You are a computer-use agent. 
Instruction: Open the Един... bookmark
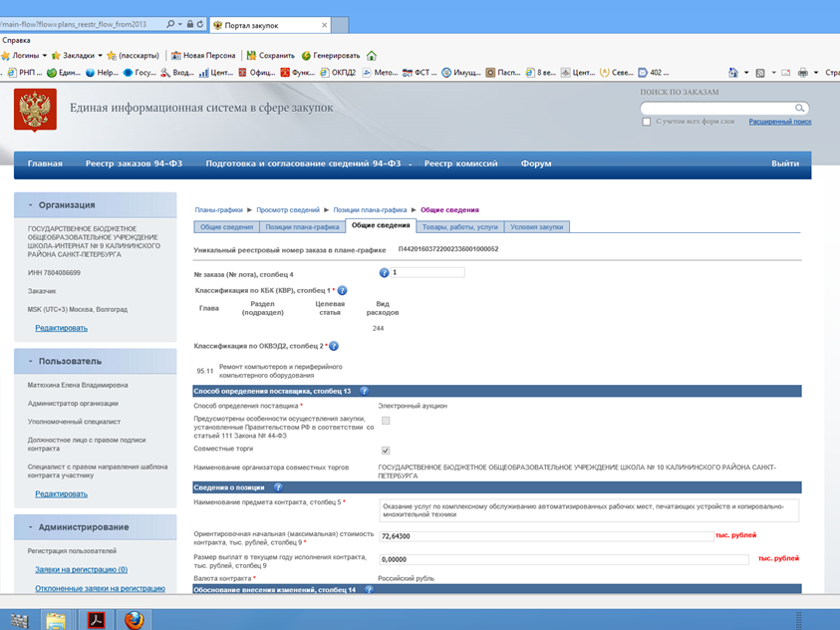pyautogui.click(x=63, y=73)
